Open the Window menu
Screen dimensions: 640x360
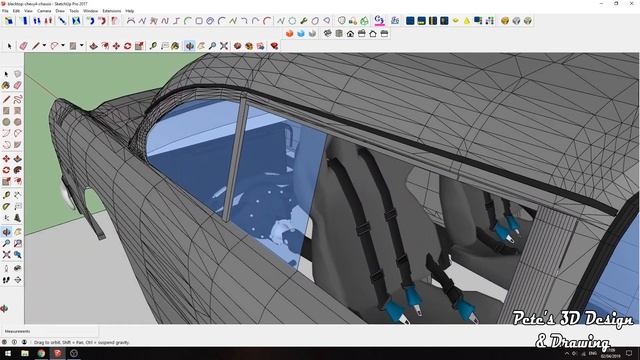[91, 11]
